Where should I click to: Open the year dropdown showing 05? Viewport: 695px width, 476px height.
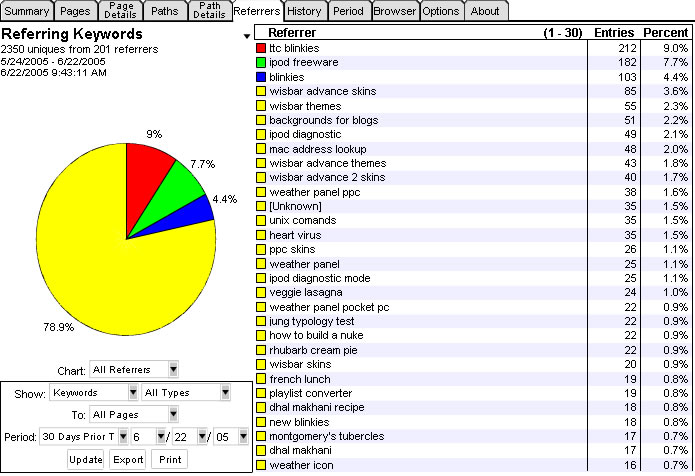[232, 436]
